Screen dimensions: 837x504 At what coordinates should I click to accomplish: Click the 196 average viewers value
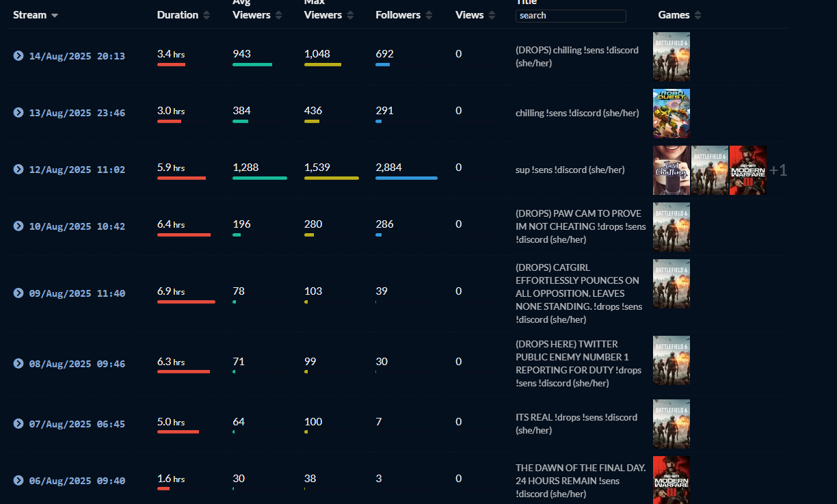pos(241,224)
